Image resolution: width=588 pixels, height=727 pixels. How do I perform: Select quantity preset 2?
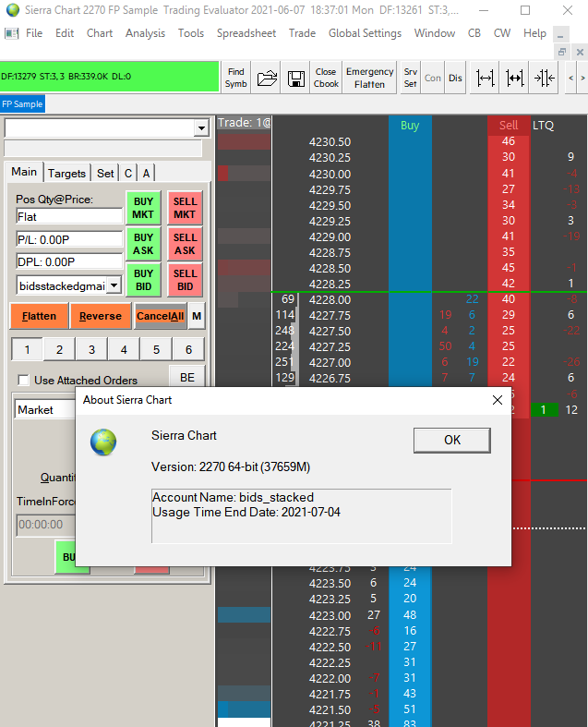(59, 349)
